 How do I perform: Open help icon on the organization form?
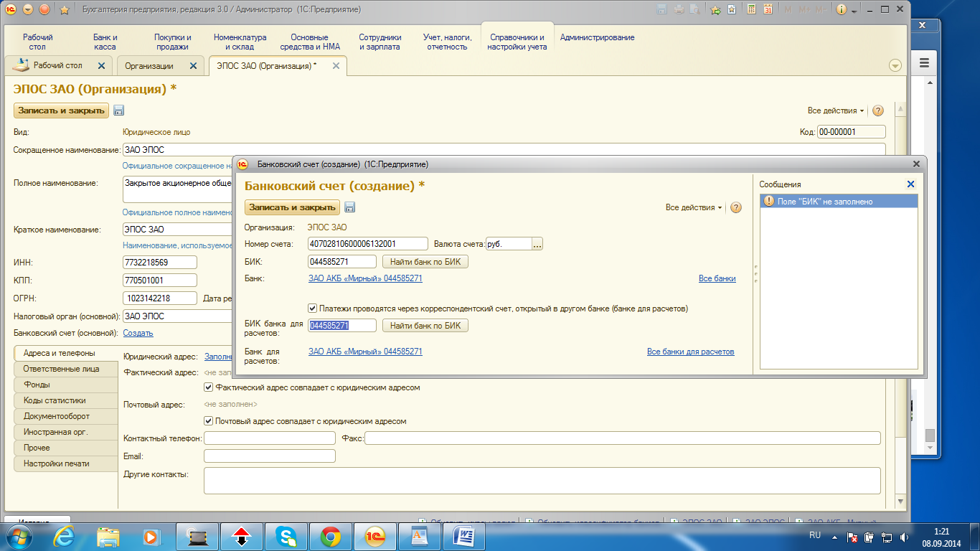(x=878, y=111)
